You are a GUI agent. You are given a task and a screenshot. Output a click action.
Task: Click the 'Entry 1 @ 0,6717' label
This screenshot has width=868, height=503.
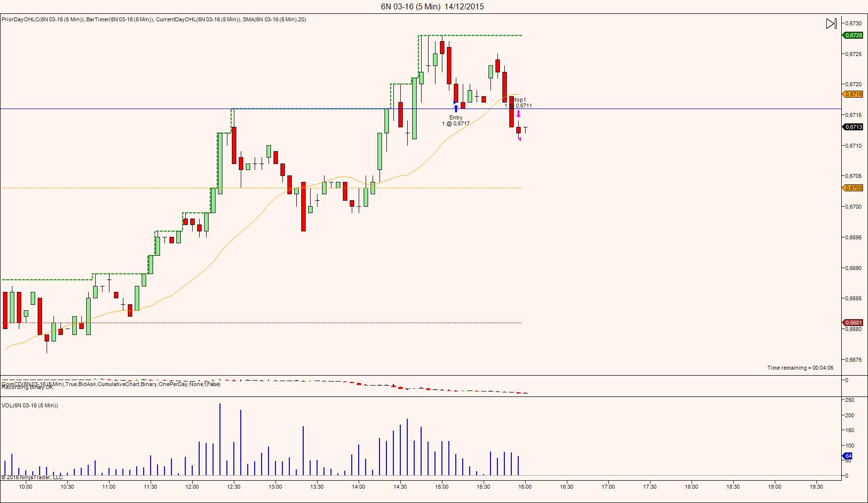pos(456,120)
